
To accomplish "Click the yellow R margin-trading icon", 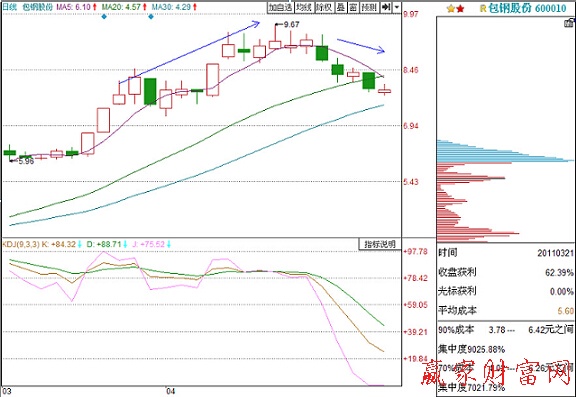I will [x=483, y=8].
